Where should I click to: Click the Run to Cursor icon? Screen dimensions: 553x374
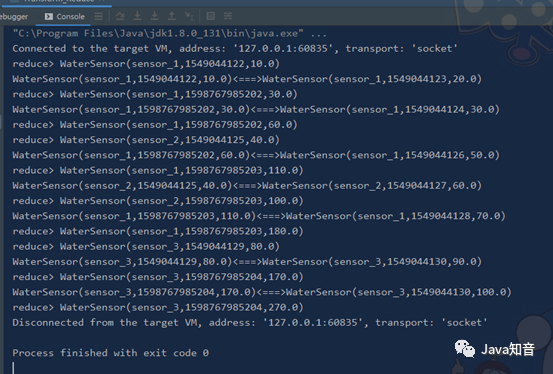(189, 16)
